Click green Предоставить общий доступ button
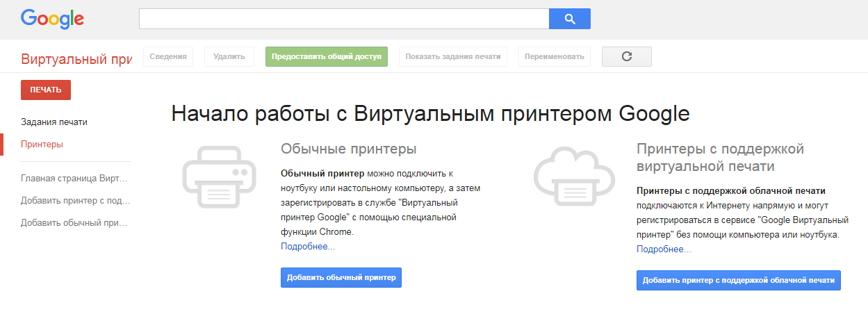This screenshot has width=868, height=312. [x=326, y=57]
